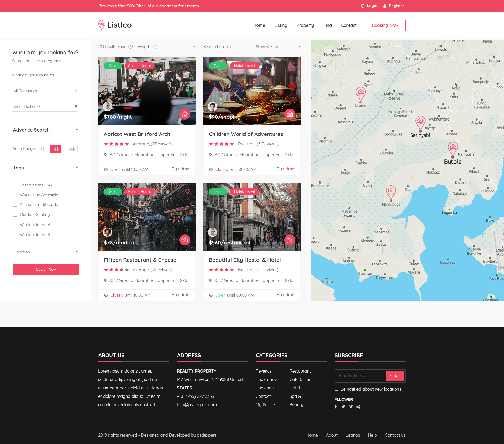Open Facebook icon in footer
The image size is (504, 444).
pos(336,407)
